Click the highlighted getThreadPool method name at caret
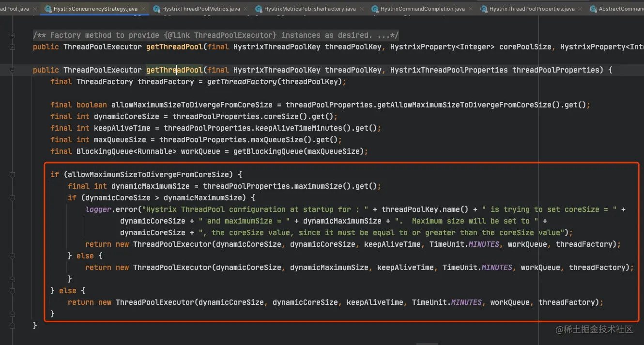Screen dimensions: 644x345 174,70
